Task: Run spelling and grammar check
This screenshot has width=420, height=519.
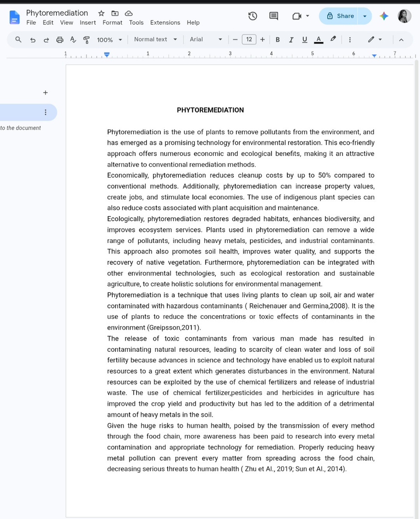Action: coord(73,40)
